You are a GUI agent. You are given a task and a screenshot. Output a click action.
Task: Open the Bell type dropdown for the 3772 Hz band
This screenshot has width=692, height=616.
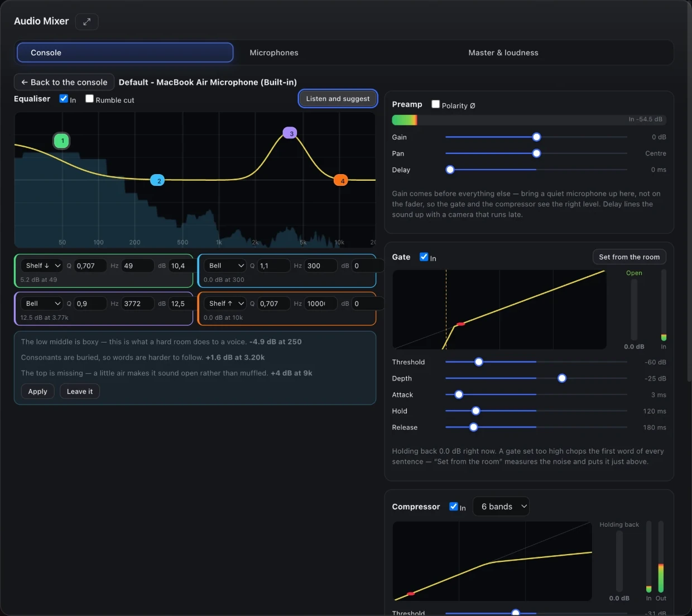(42, 304)
